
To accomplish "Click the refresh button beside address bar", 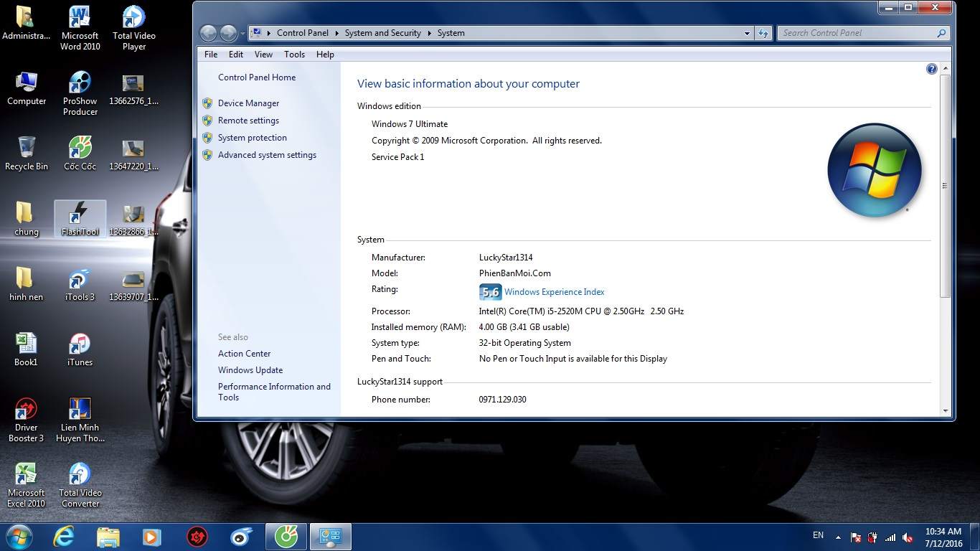I will point(763,33).
